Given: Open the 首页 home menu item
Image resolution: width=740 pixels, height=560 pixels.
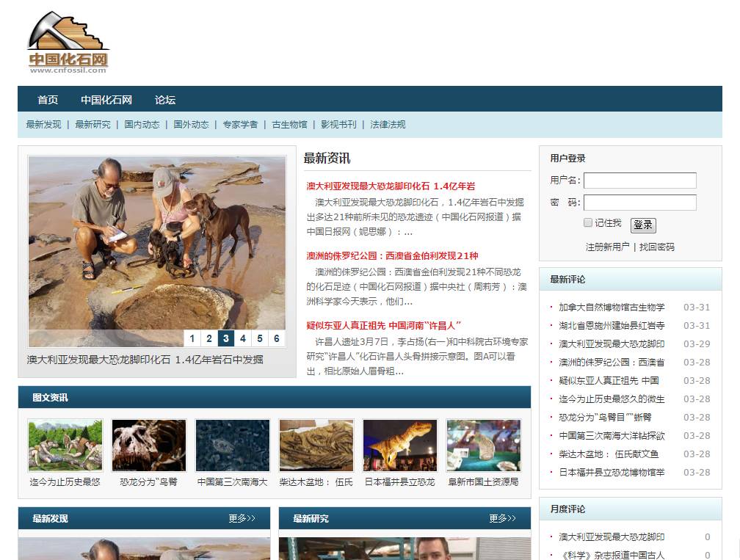Looking at the screenshot, I should [x=46, y=99].
